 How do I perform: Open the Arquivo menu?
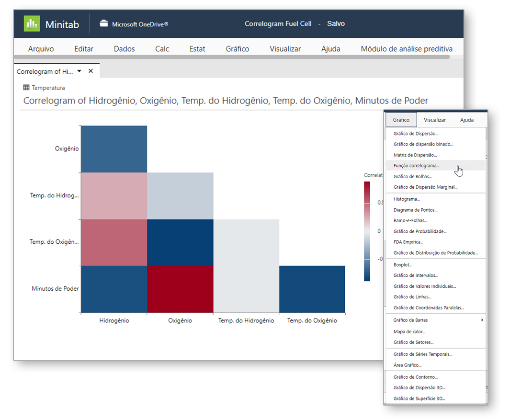pos(41,49)
